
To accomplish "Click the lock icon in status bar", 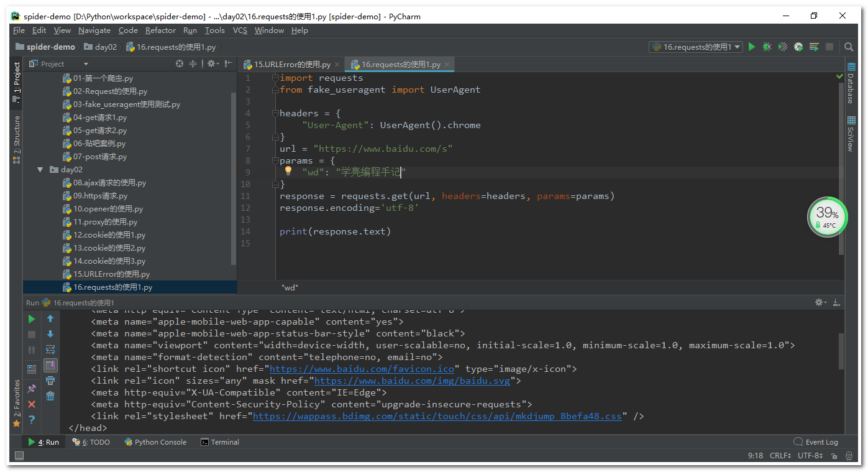I will (833, 456).
